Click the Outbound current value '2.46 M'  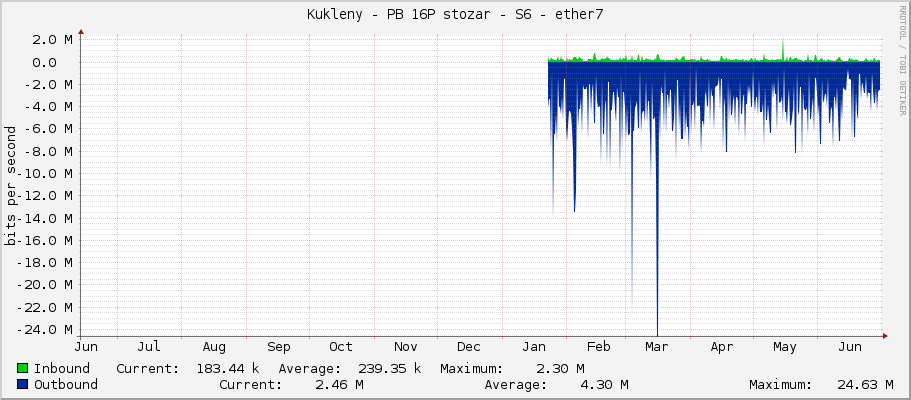pyautogui.click(x=339, y=384)
